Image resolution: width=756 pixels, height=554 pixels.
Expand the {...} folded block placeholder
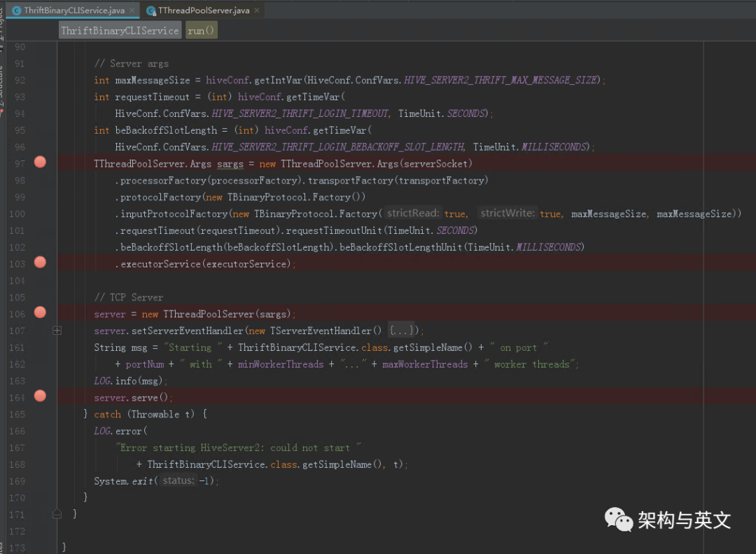(402, 331)
